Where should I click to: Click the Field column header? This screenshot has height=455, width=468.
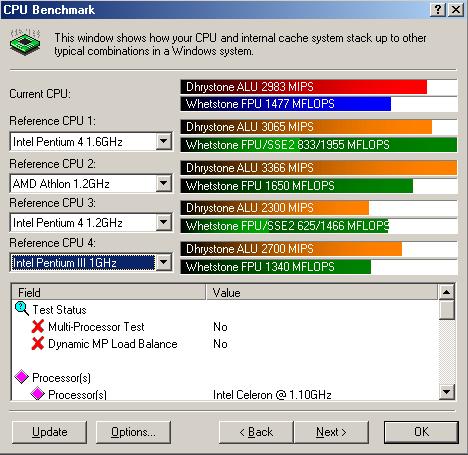(109, 292)
